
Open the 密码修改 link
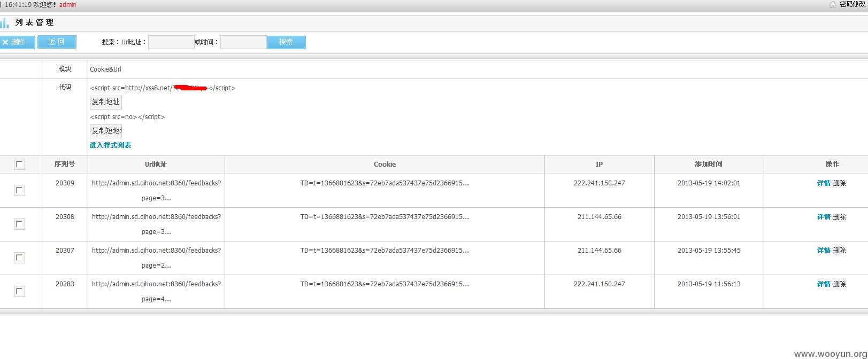coord(854,4)
